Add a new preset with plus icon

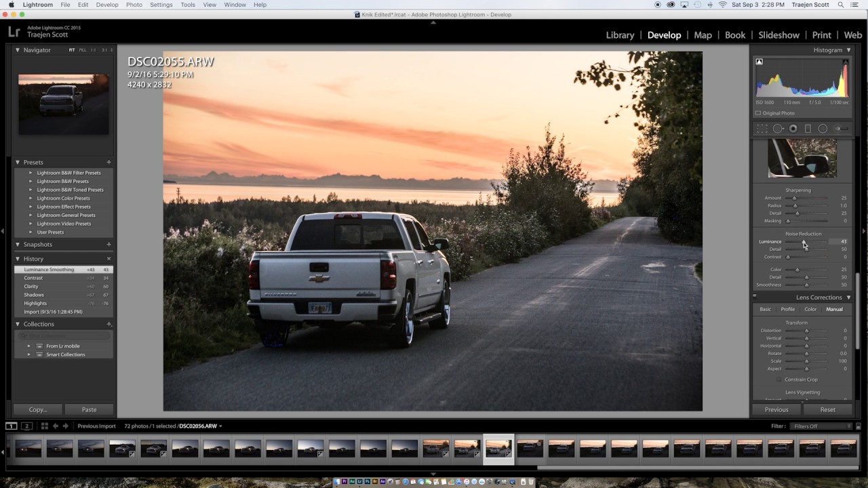pos(108,162)
